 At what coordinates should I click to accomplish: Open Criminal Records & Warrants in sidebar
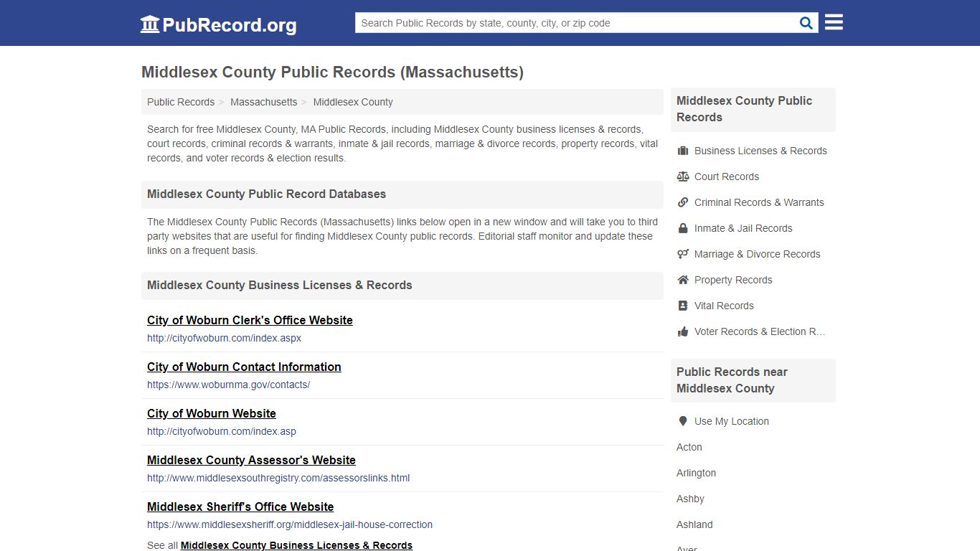pos(759,202)
